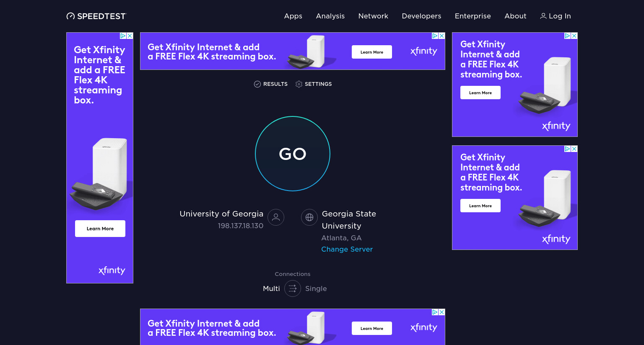Screen dimensions: 644x345
Task: Toggle the Multi/Single connections switch
Action: point(293,288)
